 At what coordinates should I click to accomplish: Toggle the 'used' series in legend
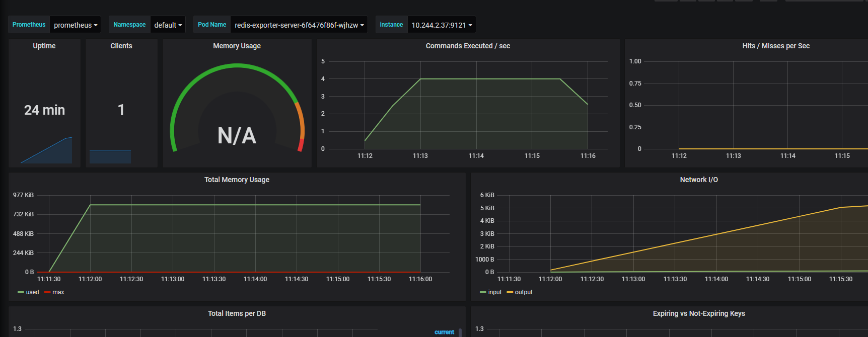click(x=32, y=292)
